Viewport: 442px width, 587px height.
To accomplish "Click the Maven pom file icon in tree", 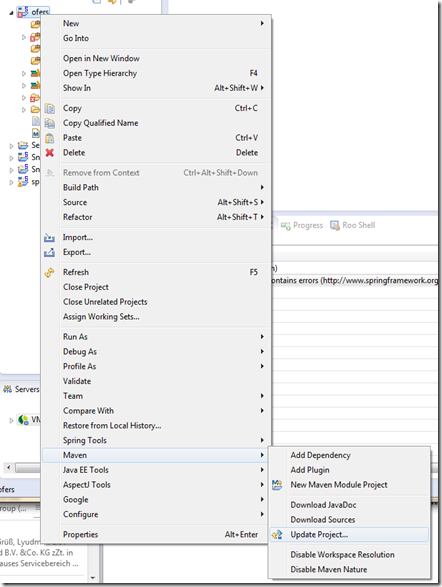I will [x=36, y=133].
